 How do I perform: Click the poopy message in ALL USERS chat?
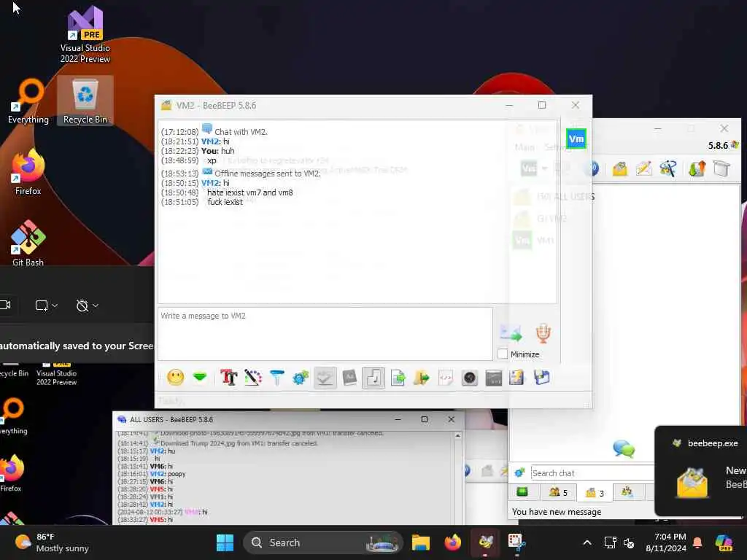click(x=177, y=474)
